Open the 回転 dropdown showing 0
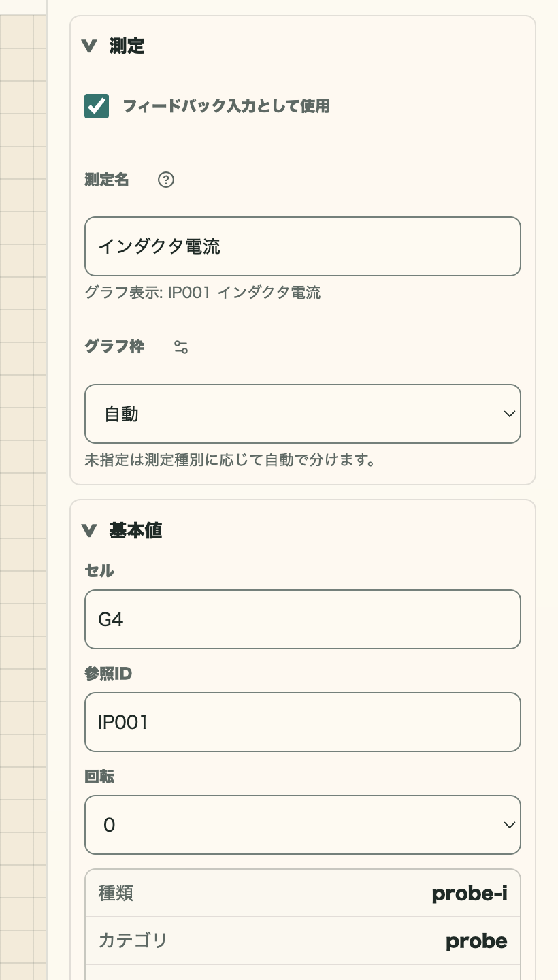558x980 pixels. coord(303,825)
